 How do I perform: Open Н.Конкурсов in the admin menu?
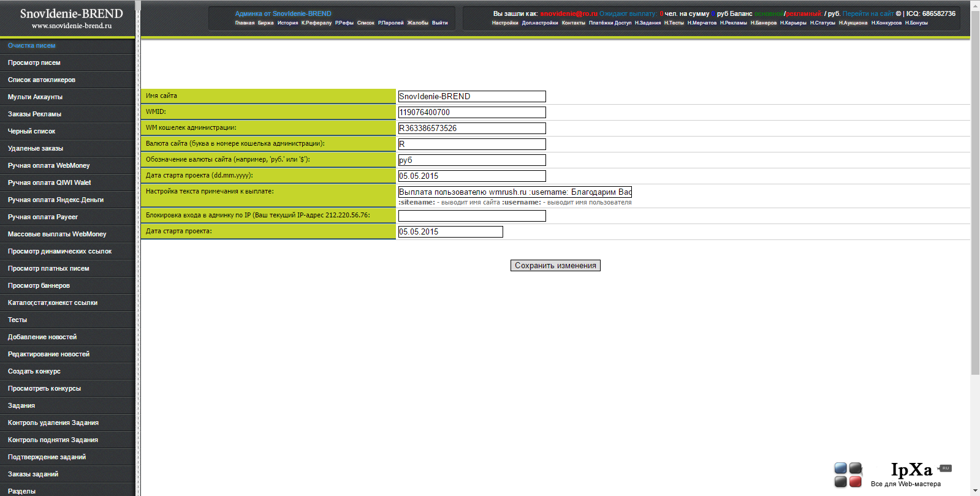point(886,23)
